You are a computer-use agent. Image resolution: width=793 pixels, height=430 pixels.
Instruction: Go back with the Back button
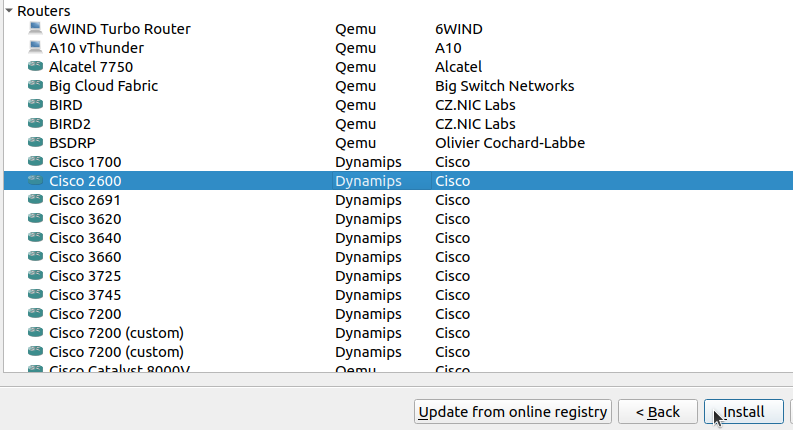point(657,412)
